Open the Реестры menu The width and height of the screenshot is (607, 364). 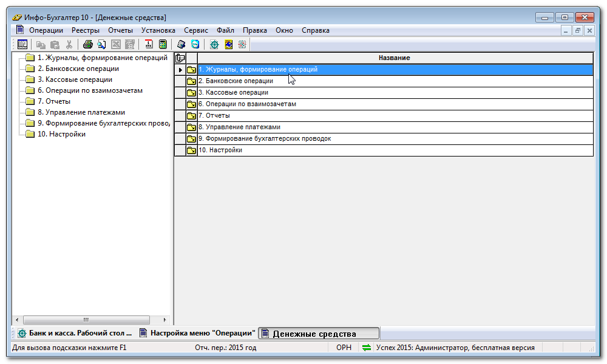[86, 30]
